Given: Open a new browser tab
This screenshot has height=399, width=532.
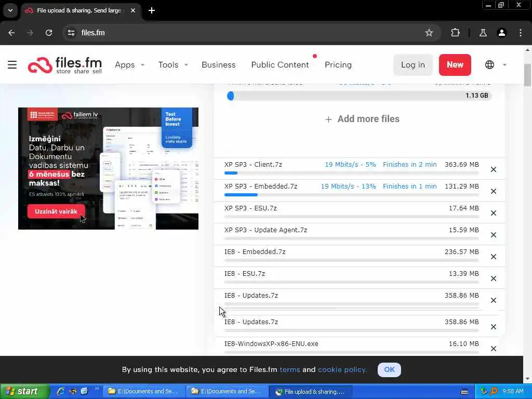Looking at the screenshot, I should coord(152,10).
